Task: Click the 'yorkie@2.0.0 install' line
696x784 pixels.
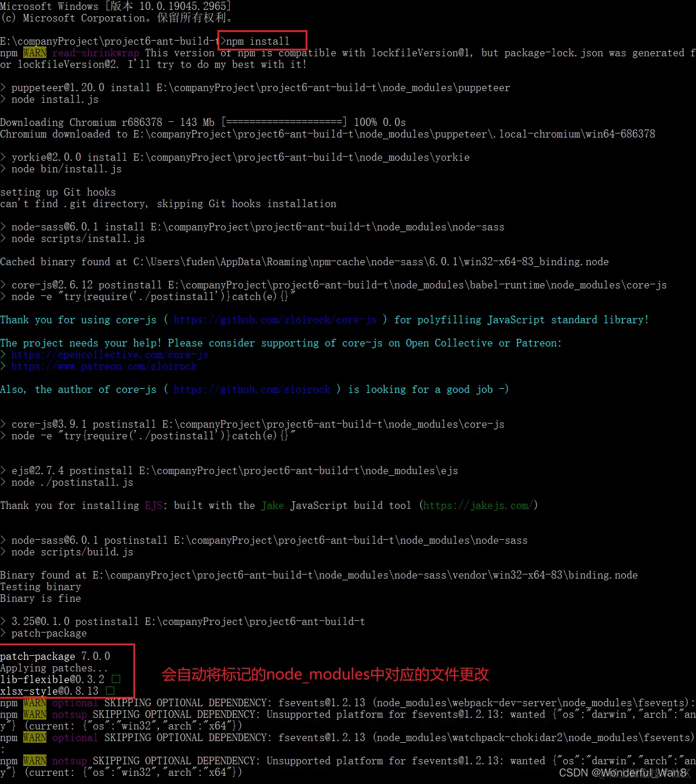Action: tap(235, 157)
